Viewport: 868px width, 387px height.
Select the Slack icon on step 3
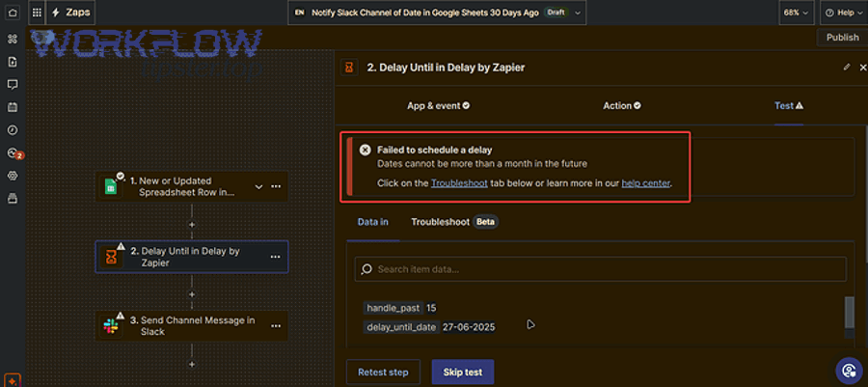click(x=111, y=326)
